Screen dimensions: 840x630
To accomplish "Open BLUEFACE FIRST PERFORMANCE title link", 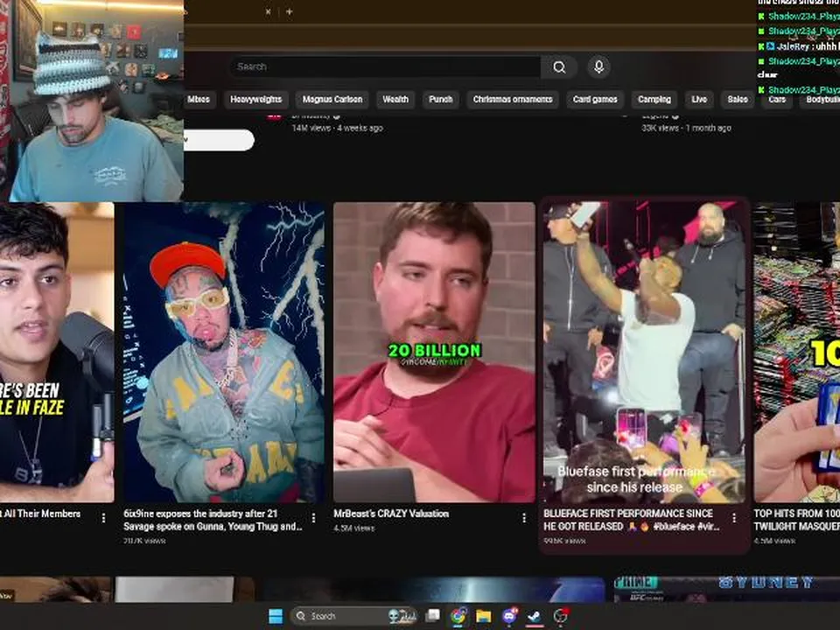I will click(x=631, y=520).
